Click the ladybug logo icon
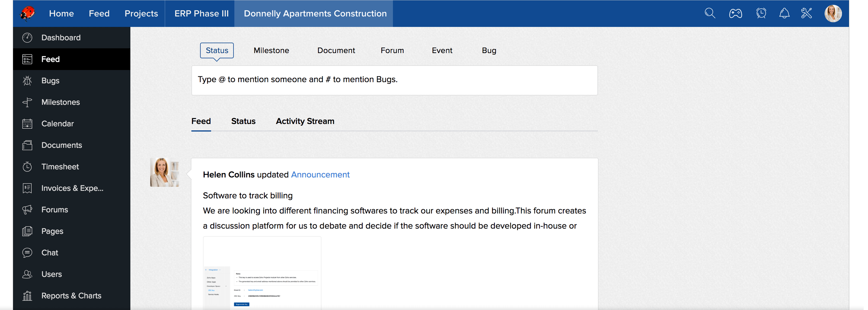The width and height of the screenshot is (868, 310). [28, 14]
